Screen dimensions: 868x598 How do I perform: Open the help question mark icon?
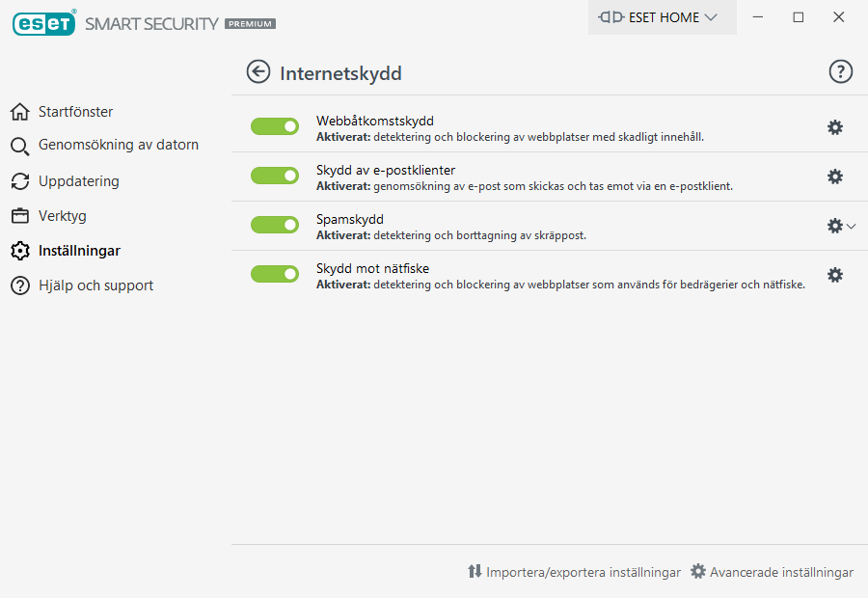click(841, 72)
